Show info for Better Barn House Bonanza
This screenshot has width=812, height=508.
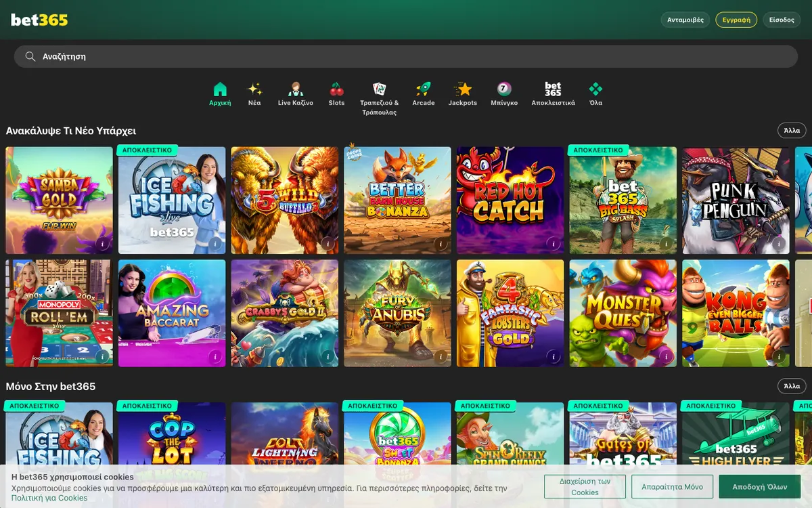(441, 243)
